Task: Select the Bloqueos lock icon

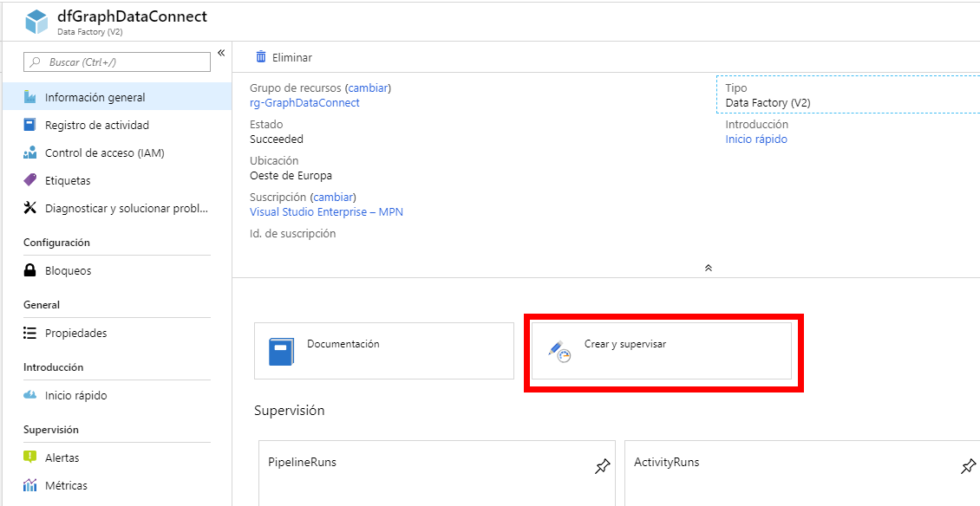Action: pyautogui.click(x=30, y=270)
